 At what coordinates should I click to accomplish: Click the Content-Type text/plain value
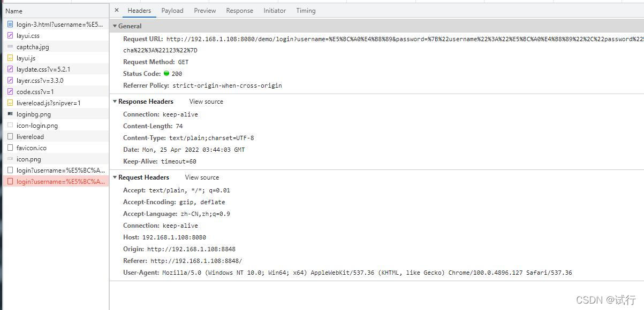point(211,138)
